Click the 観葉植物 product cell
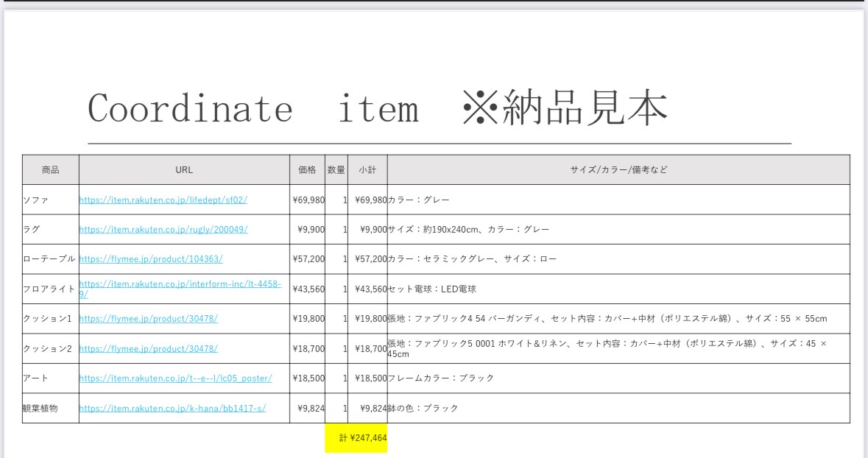 point(50,408)
